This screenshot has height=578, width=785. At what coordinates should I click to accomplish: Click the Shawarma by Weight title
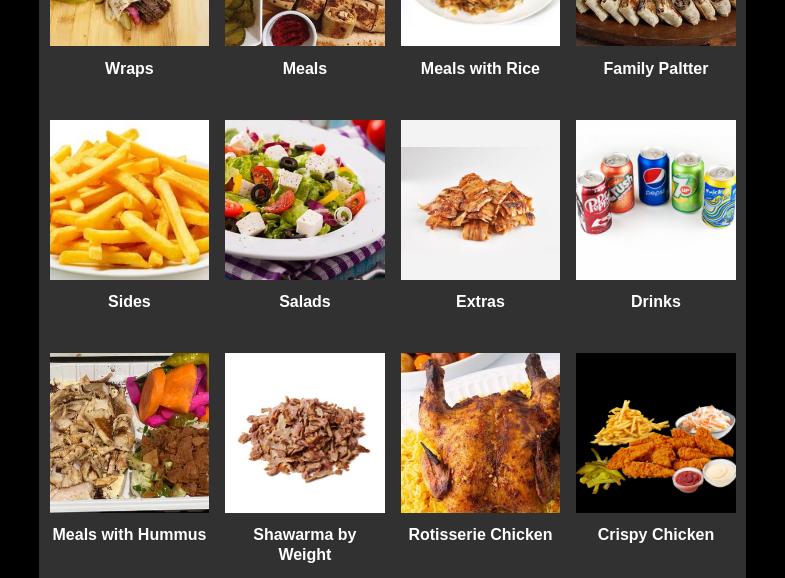pyautogui.click(x=305, y=544)
